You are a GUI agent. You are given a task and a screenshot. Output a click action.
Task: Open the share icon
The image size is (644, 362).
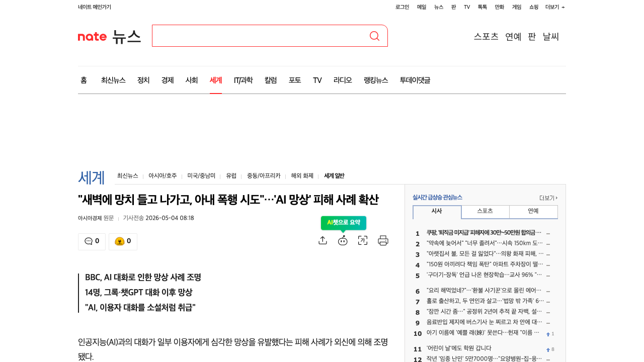tap(323, 240)
